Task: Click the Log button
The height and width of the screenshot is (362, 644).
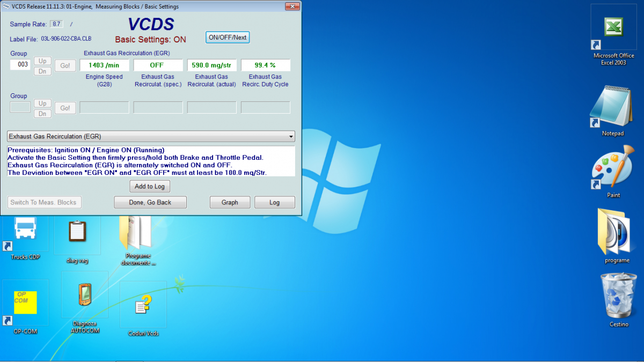Action: pyautogui.click(x=275, y=202)
